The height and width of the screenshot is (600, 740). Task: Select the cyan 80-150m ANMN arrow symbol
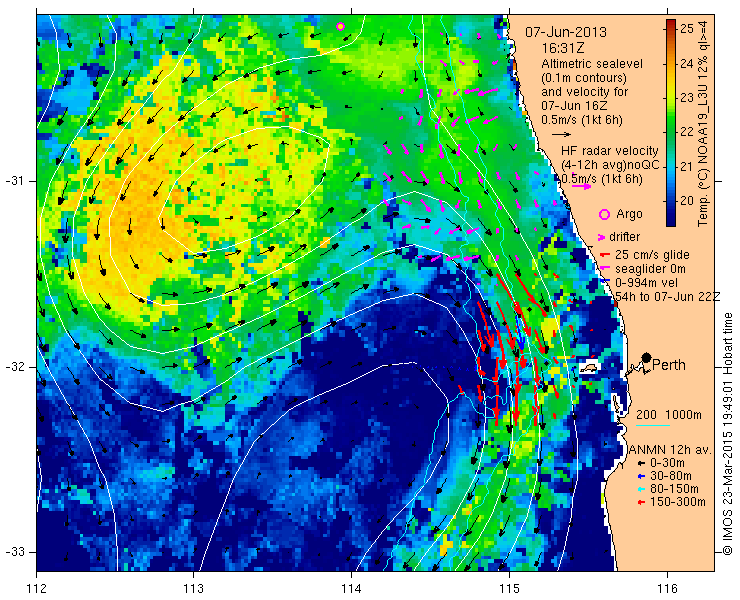pos(640,489)
